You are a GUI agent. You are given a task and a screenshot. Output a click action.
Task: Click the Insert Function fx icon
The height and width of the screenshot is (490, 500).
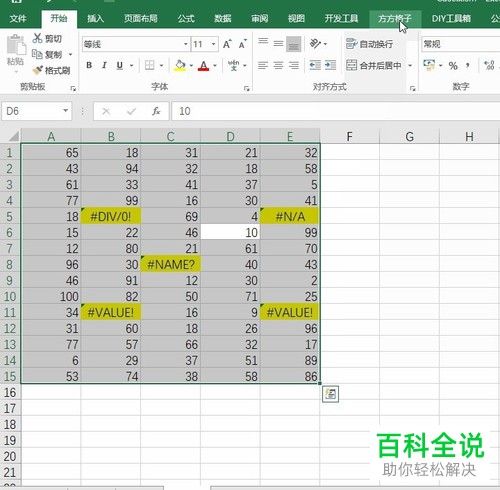[x=156, y=111]
